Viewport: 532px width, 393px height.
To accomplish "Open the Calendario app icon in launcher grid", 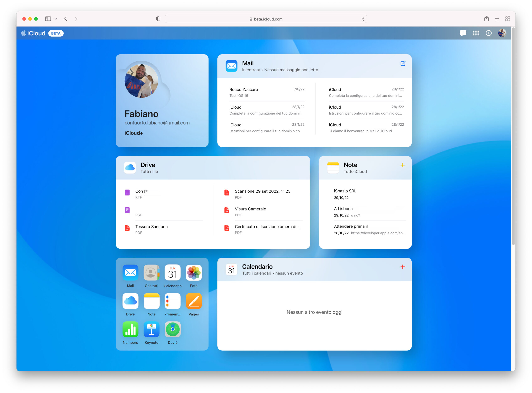I will [x=172, y=273].
